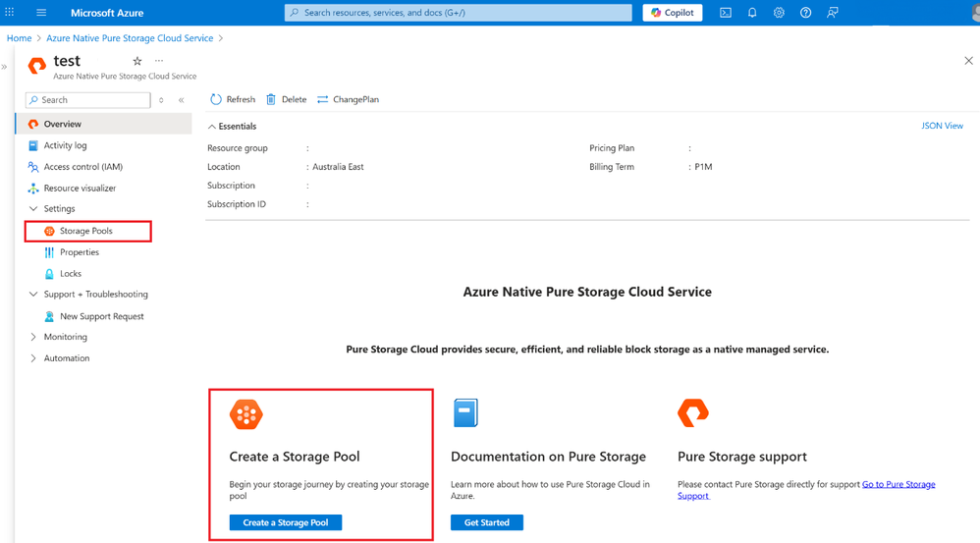Close the resource blade with the X
Image resolution: width=980 pixels, height=543 pixels.
[x=969, y=61]
